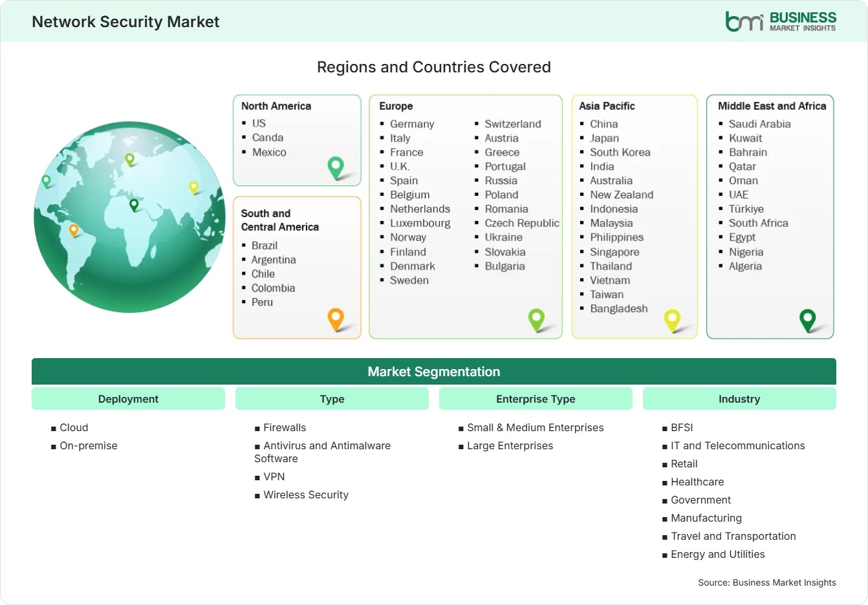The width and height of the screenshot is (868, 605).
Task: Click Czech Republic in the Europe list
Action: [x=522, y=224]
